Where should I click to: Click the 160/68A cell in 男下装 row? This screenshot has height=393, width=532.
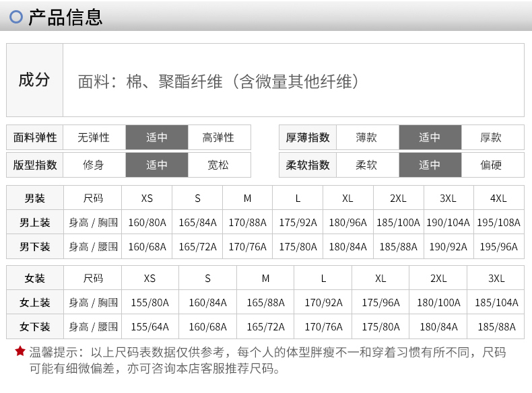[147, 246]
